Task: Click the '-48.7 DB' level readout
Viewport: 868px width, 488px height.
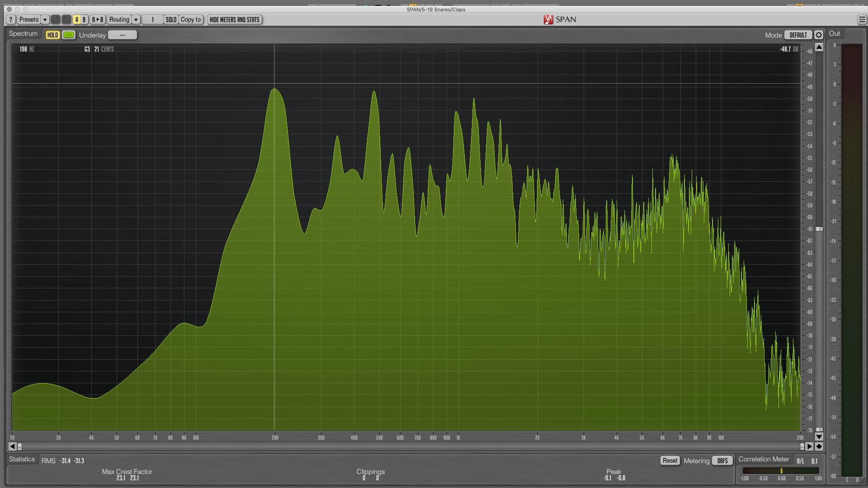Action: point(789,49)
